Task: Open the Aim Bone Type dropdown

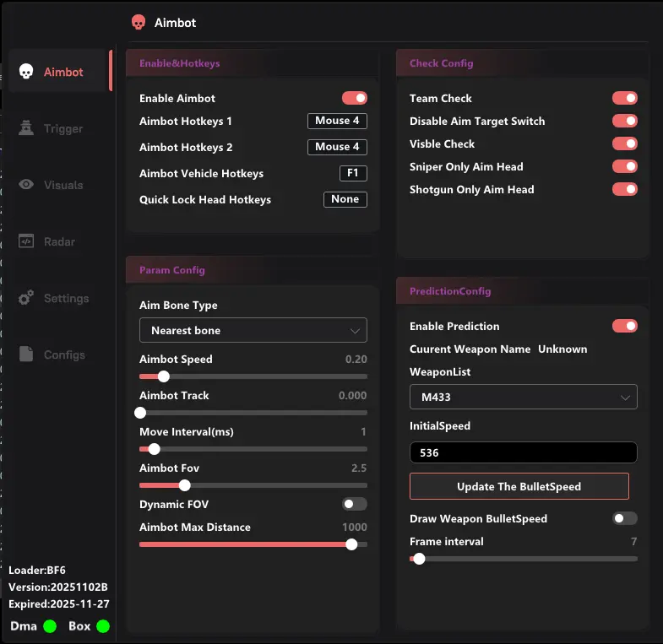Action: (253, 330)
